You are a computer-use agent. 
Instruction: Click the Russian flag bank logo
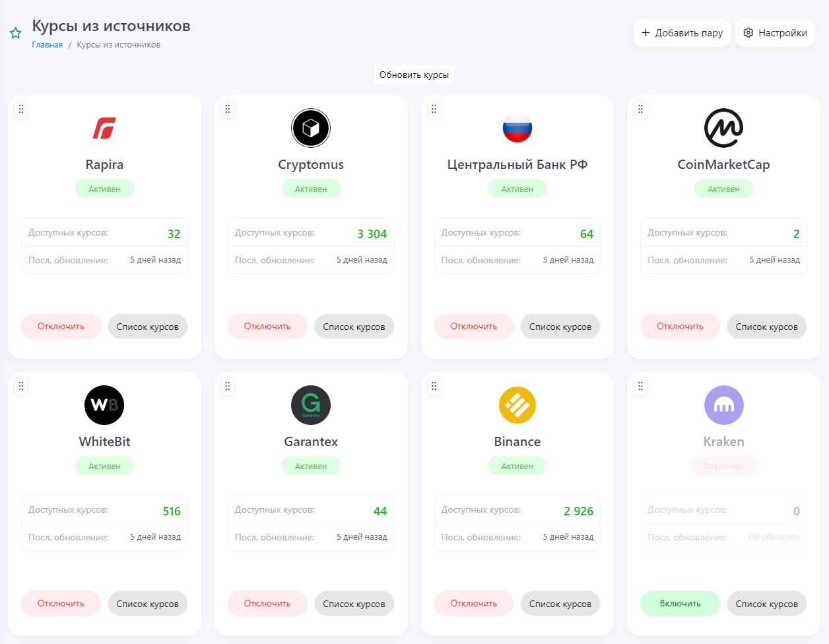517,128
